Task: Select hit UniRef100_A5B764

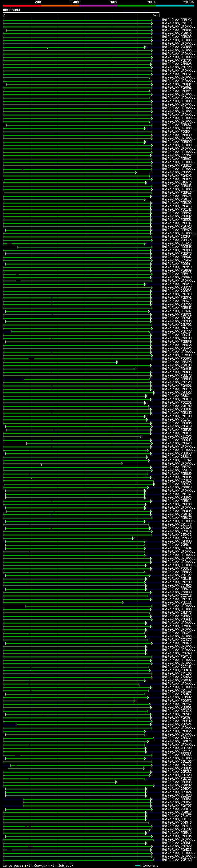Action: point(177,467)
